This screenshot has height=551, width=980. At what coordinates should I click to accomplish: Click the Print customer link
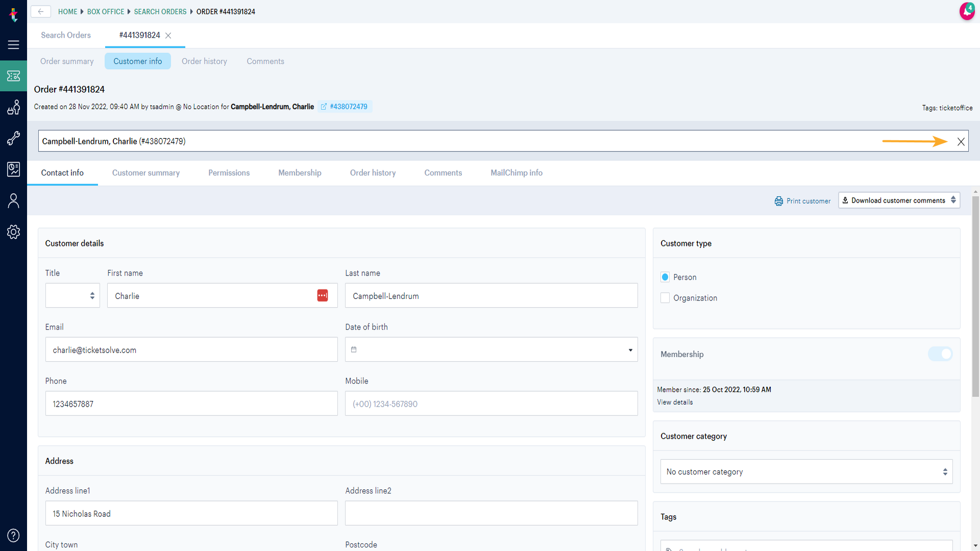(808, 201)
